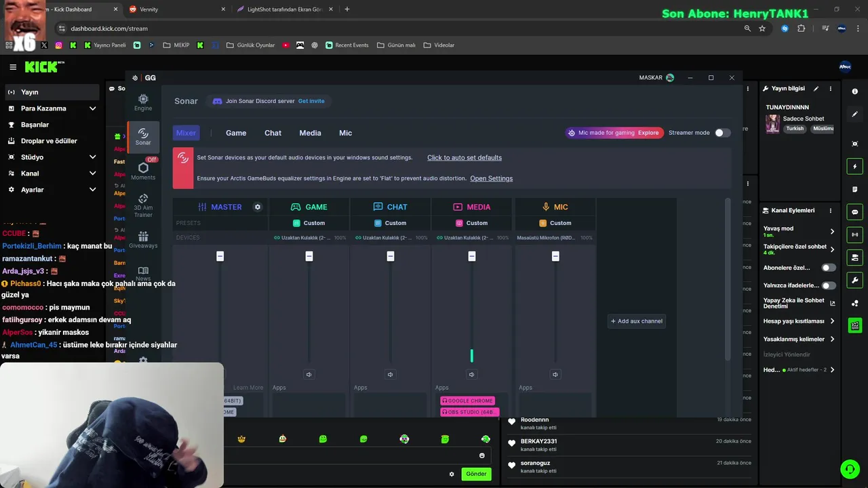Image resolution: width=868 pixels, height=488 pixels.
Task: Open Takipçilere özel sohbet settings
Action: (x=799, y=249)
